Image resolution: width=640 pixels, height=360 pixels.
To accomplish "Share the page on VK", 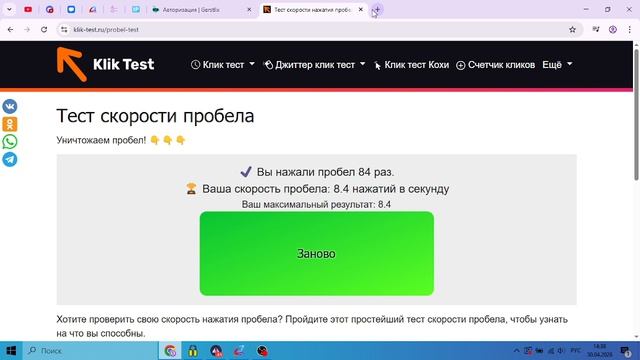I will coord(10,106).
